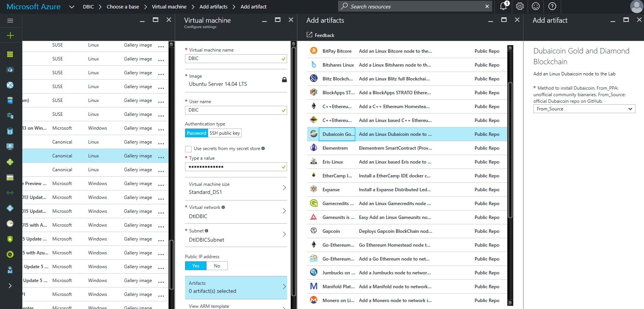Click the Manifold Platform artifact icon

tap(314, 286)
